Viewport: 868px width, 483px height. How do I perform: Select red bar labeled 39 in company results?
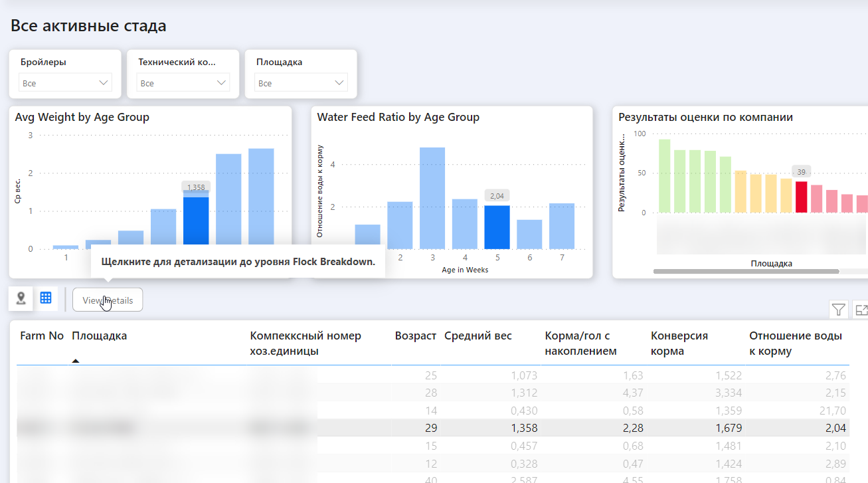click(802, 197)
